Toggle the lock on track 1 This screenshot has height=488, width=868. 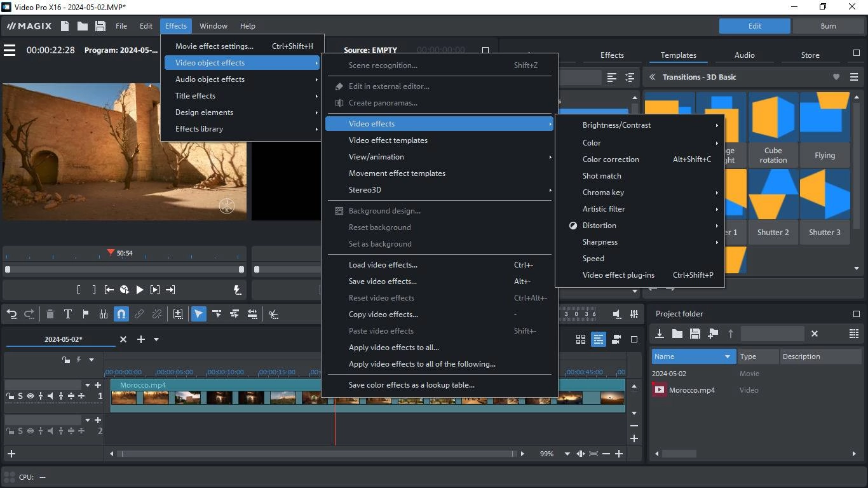pos(10,396)
